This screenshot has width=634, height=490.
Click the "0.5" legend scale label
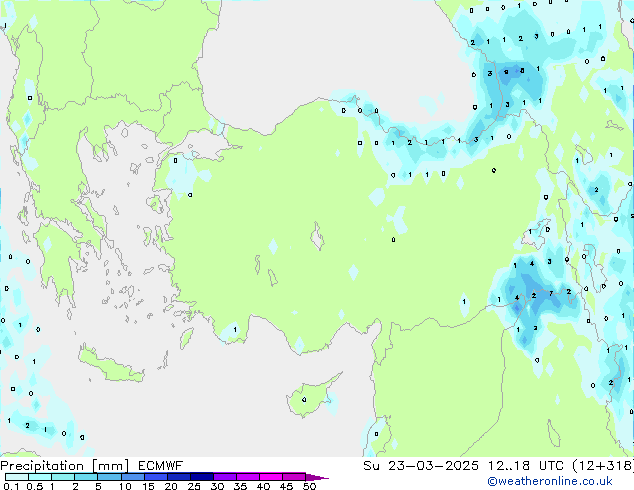click(x=35, y=486)
